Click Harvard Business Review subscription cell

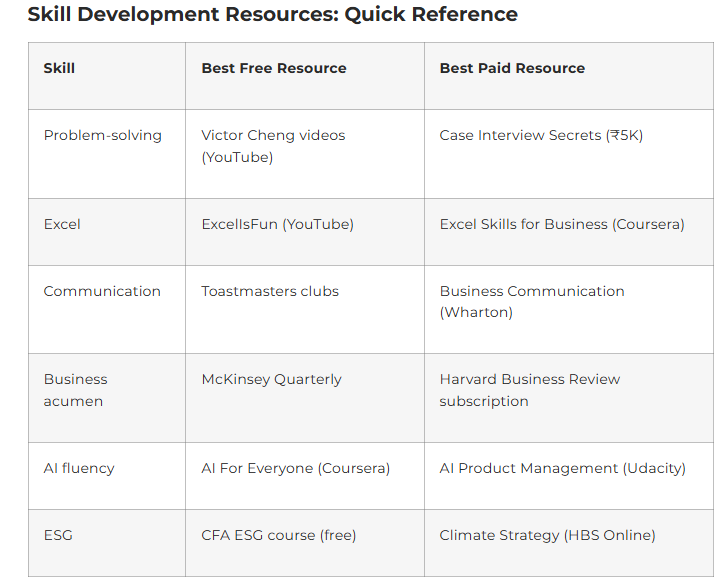[x=530, y=390]
